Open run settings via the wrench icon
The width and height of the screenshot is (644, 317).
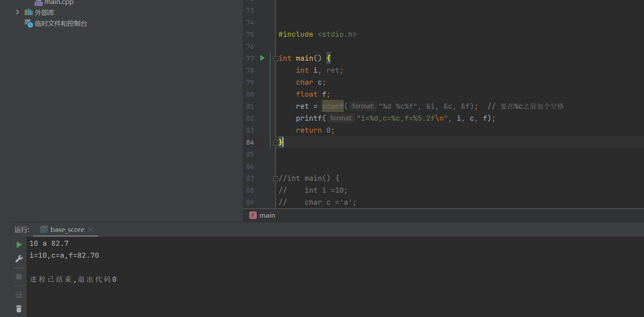click(x=19, y=258)
